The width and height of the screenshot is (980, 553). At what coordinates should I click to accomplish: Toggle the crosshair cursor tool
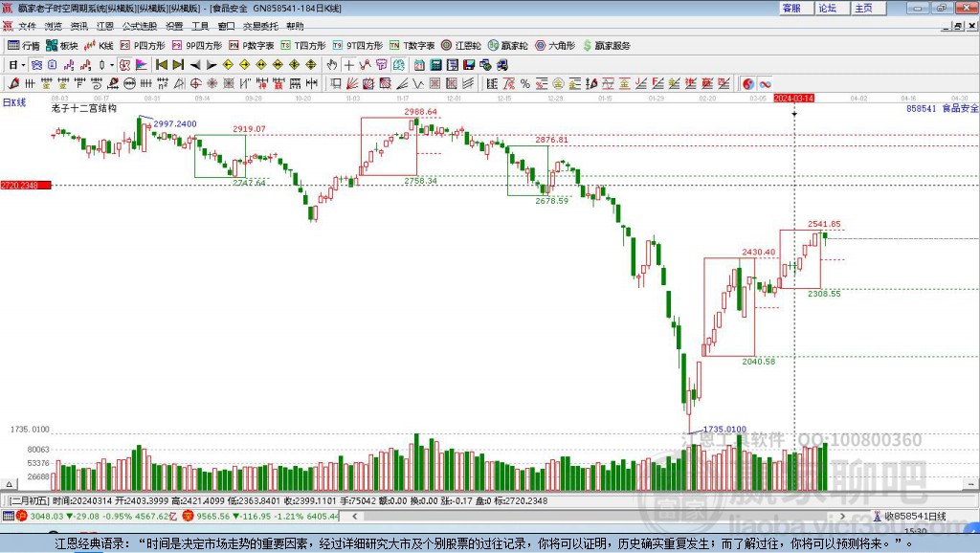348,65
